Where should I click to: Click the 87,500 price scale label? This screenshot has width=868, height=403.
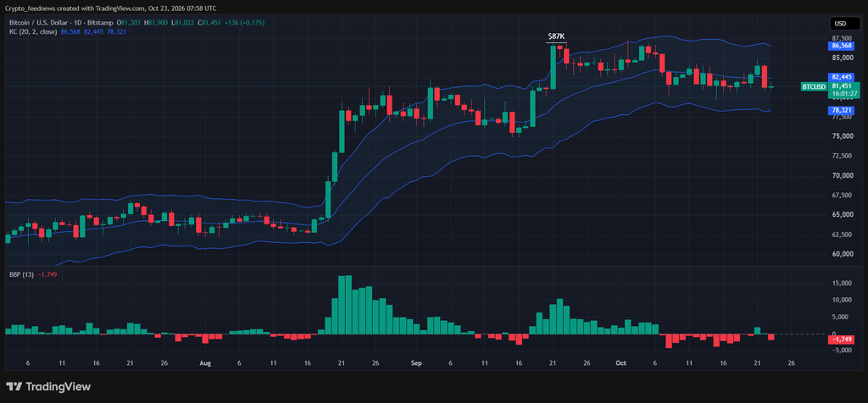coord(841,38)
